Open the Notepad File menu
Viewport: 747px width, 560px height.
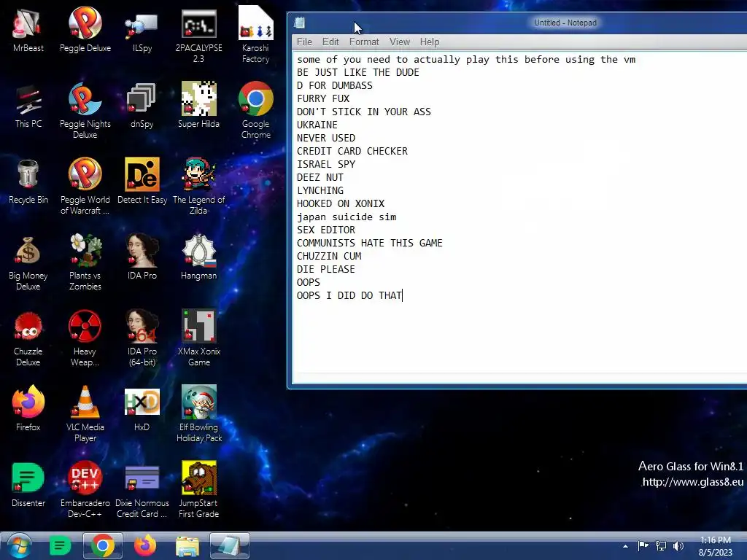pyautogui.click(x=304, y=42)
